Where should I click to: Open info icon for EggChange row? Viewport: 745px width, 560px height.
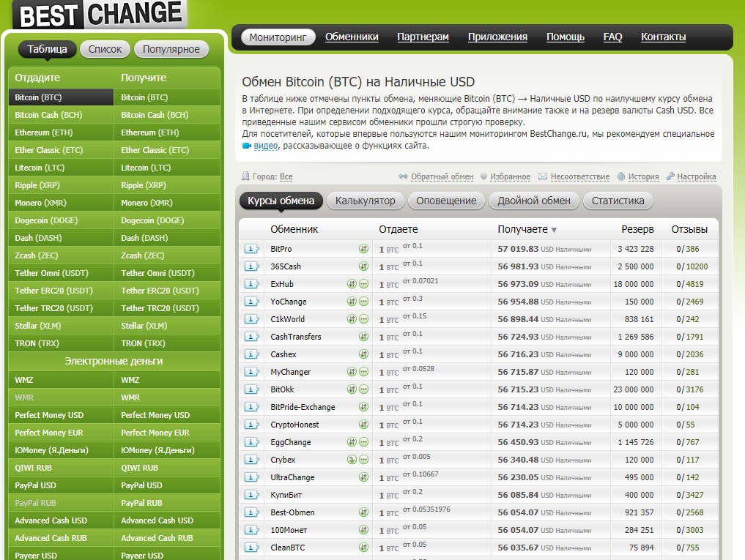pos(251,442)
